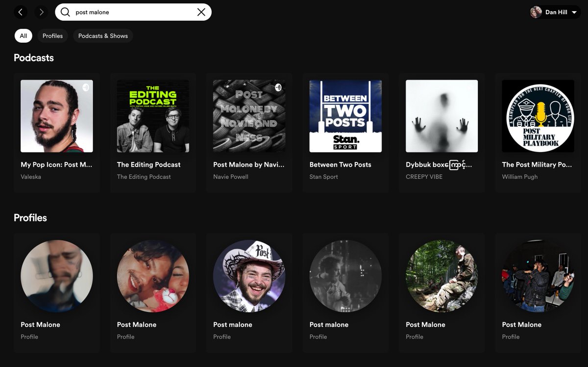Click 'The Post Military Po...' title
The image size is (588, 367).
(537, 165)
